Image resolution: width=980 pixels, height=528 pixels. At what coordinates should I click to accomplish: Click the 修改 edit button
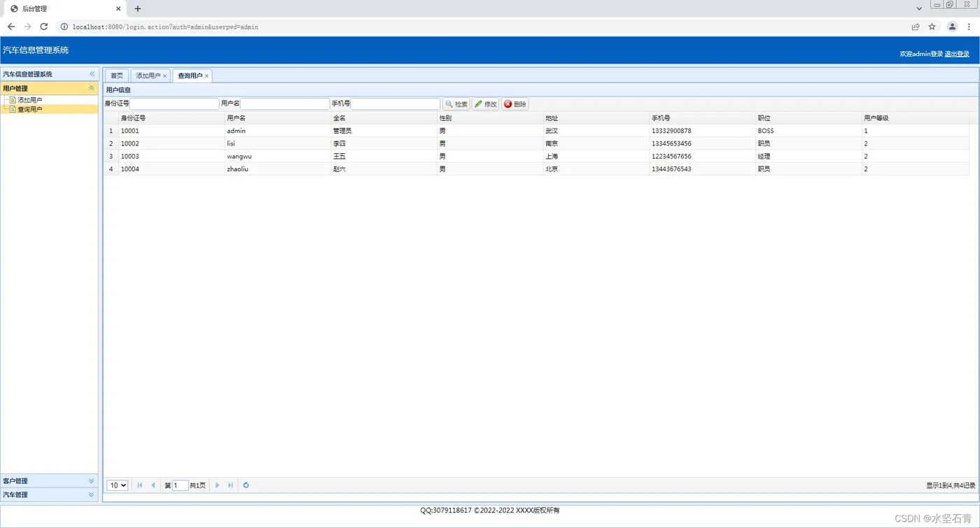coord(486,104)
